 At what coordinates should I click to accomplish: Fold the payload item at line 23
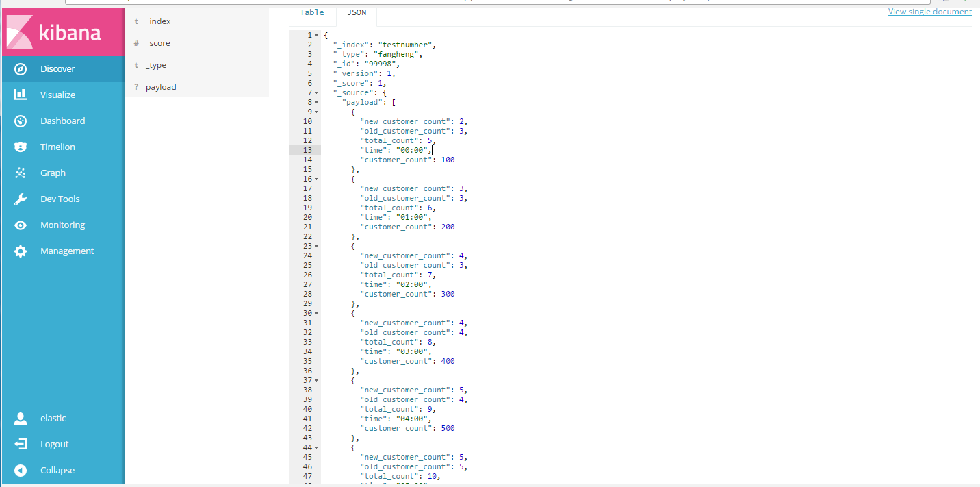[x=317, y=246]
